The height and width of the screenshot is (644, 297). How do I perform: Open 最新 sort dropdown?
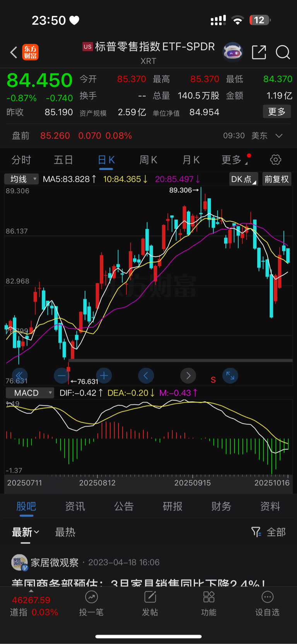(26, 532)
